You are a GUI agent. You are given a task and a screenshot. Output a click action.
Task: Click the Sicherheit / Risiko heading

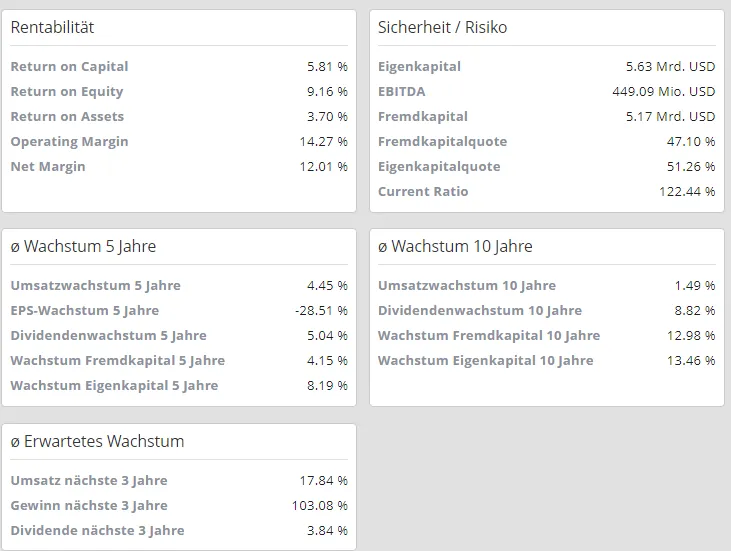pos(442,27)
